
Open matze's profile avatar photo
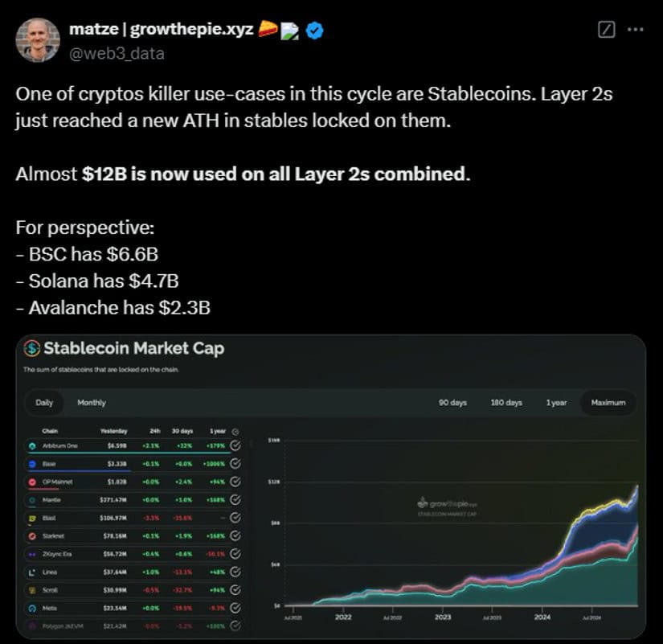38,40
